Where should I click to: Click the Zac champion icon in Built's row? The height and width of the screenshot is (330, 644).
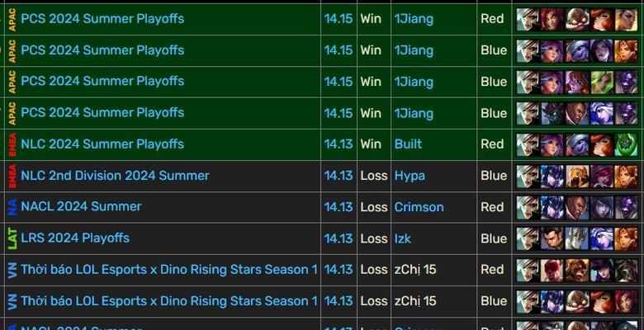tap(627, 144)
